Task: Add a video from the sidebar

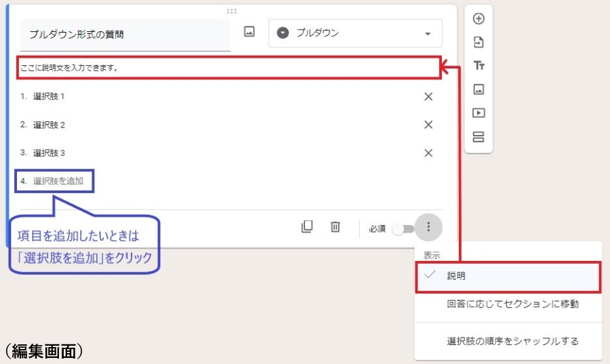Action: (x=479, y=113)
